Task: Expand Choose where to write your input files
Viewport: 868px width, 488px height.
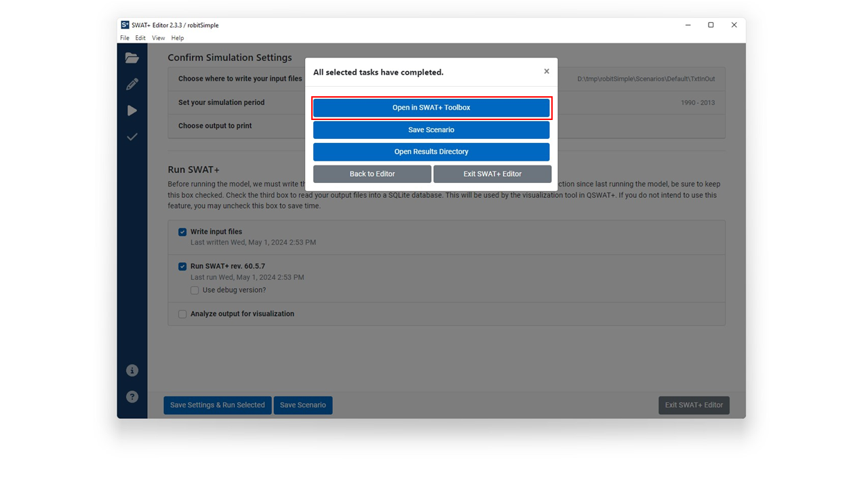Action: 446,79
